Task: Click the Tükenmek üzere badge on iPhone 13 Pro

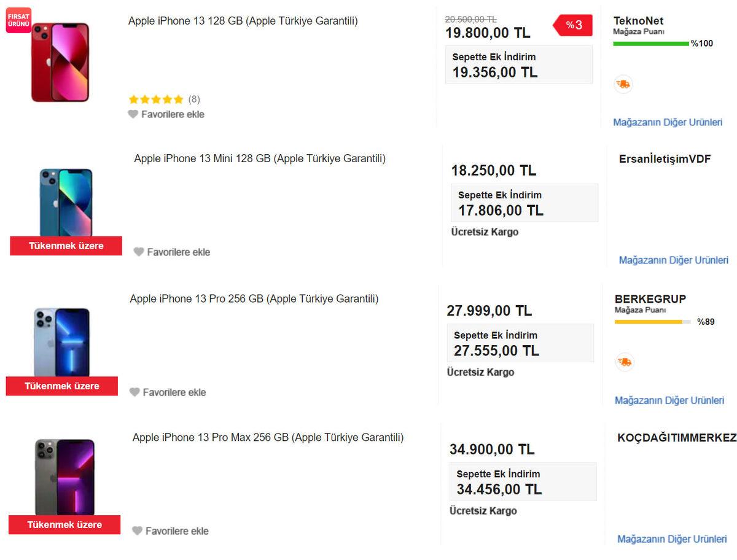Action: click(61, 386)
